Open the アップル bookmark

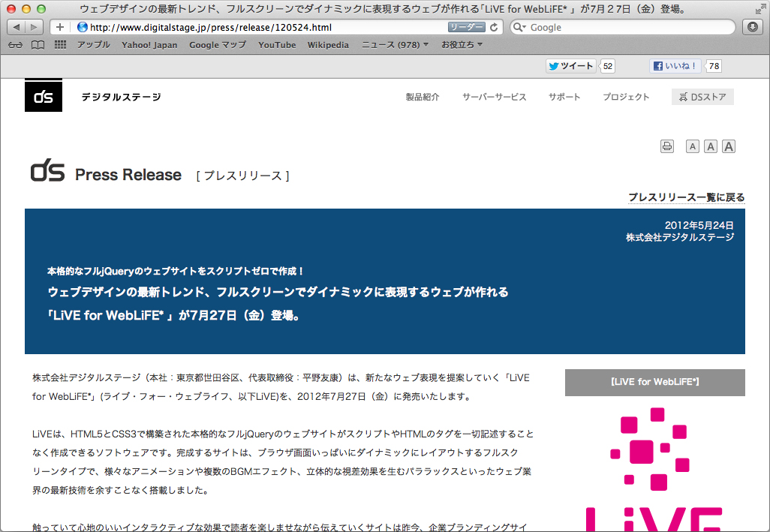93,45
